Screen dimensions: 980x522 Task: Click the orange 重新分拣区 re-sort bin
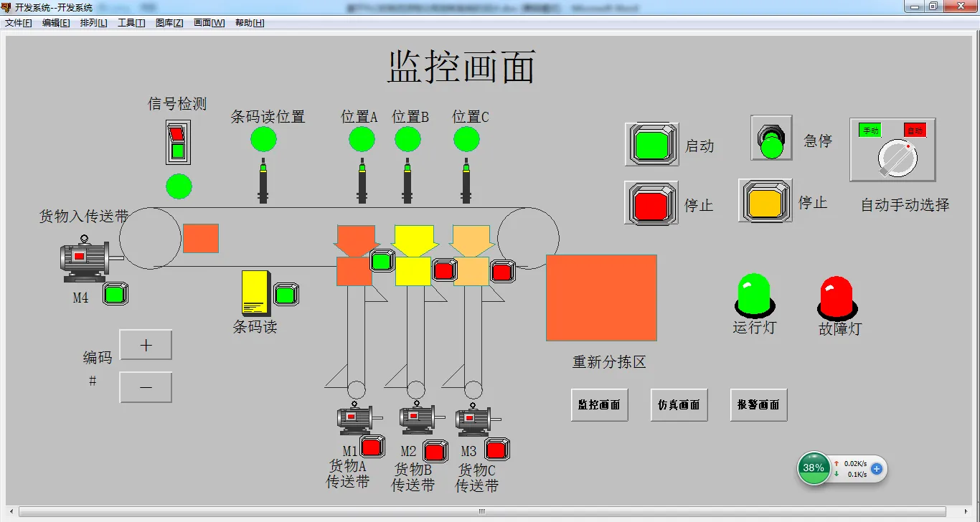click(601, 298)
